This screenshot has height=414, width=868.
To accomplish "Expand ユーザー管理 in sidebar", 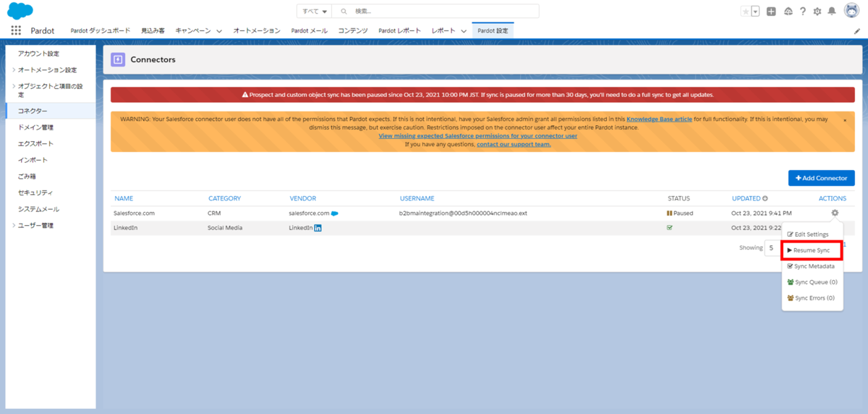I will point(14,225).
